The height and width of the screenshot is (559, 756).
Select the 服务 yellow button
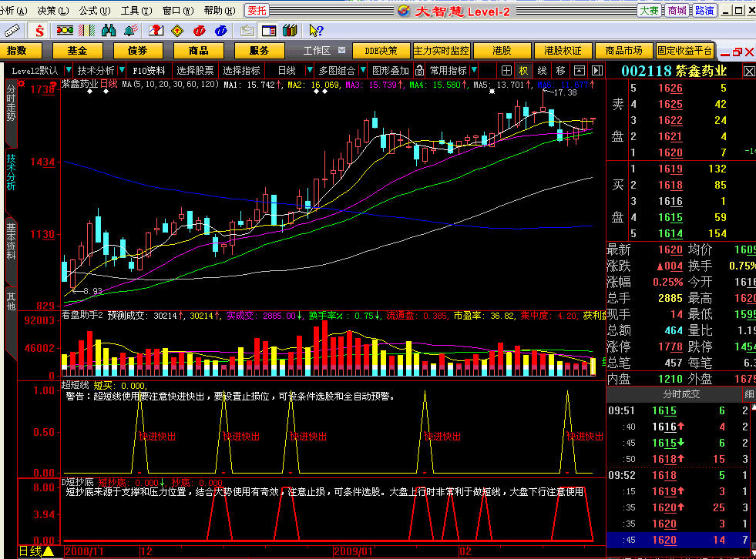(260, 51)
